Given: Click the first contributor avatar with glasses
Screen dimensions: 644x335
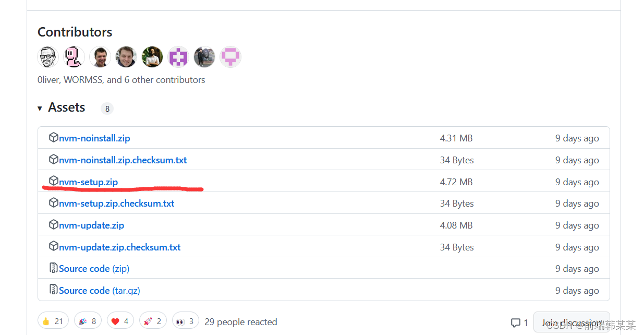Looking at the screenshot, I should (48, 57).
